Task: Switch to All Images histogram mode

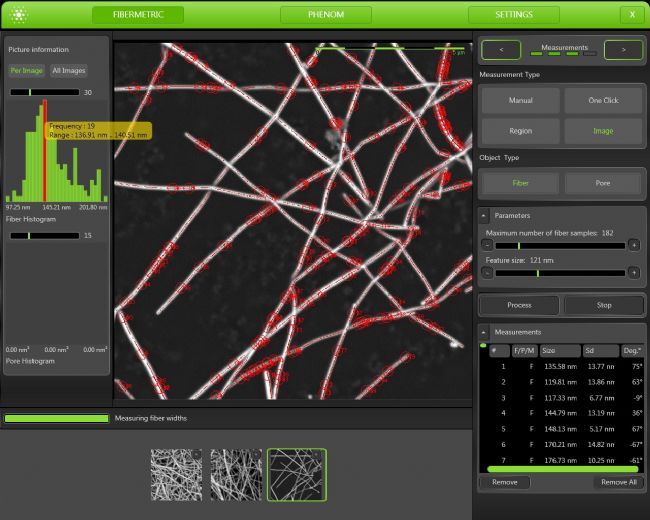Action: tap(68, 71)
